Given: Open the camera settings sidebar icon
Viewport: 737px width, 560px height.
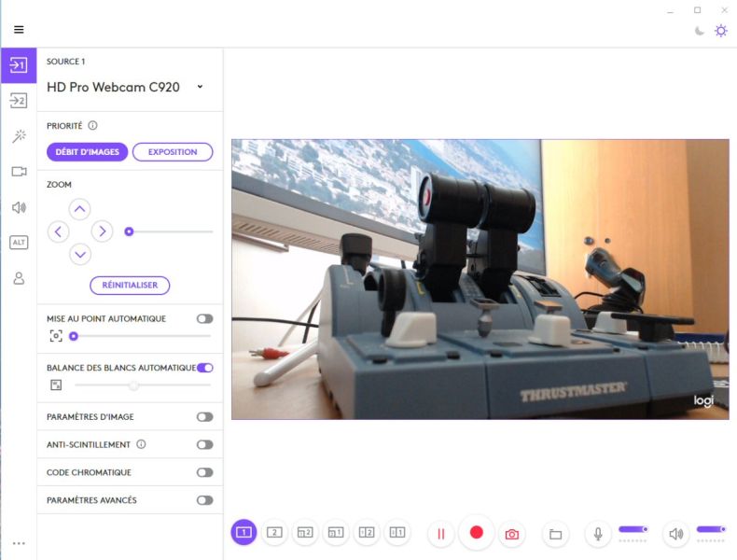Looking at the screenshot, I should (19, 172).
